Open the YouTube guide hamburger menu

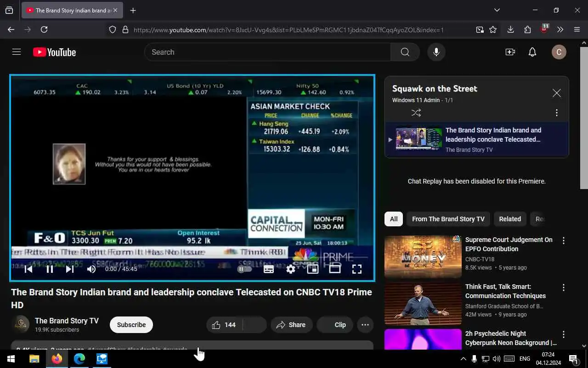[x=17, y=52]
